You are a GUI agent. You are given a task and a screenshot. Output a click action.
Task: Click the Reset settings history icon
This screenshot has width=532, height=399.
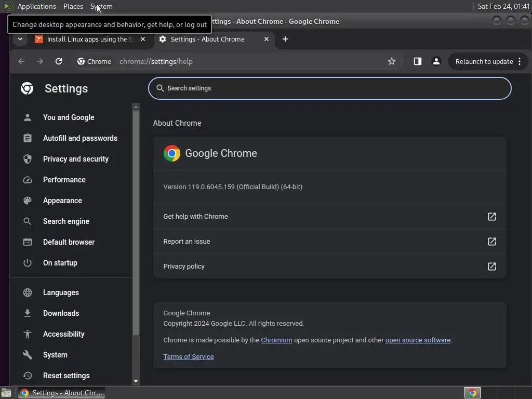pyautogui.click(x=28, y=376)
